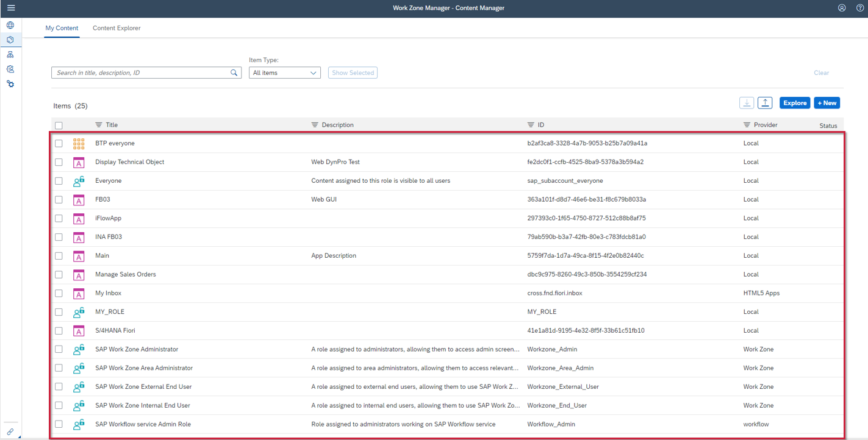Check the My Inbox row checkbox

click(x=59, y=293)
